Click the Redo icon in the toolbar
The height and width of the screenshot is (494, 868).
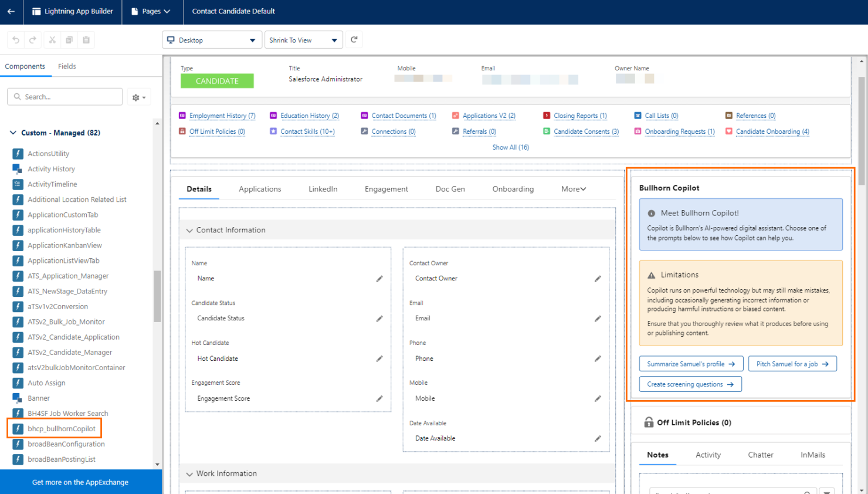click(x=33, y=40)
